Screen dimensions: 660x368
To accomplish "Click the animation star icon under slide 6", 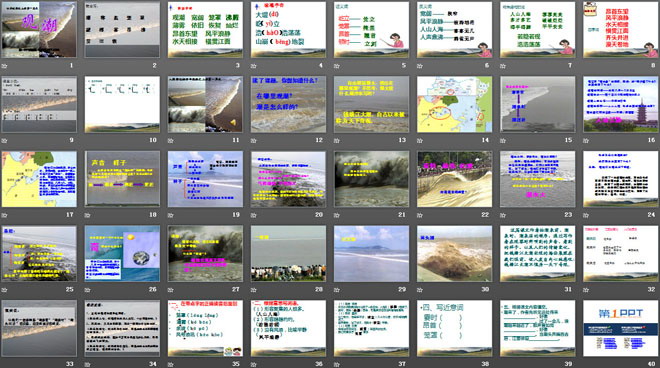I will click(420, 66).
